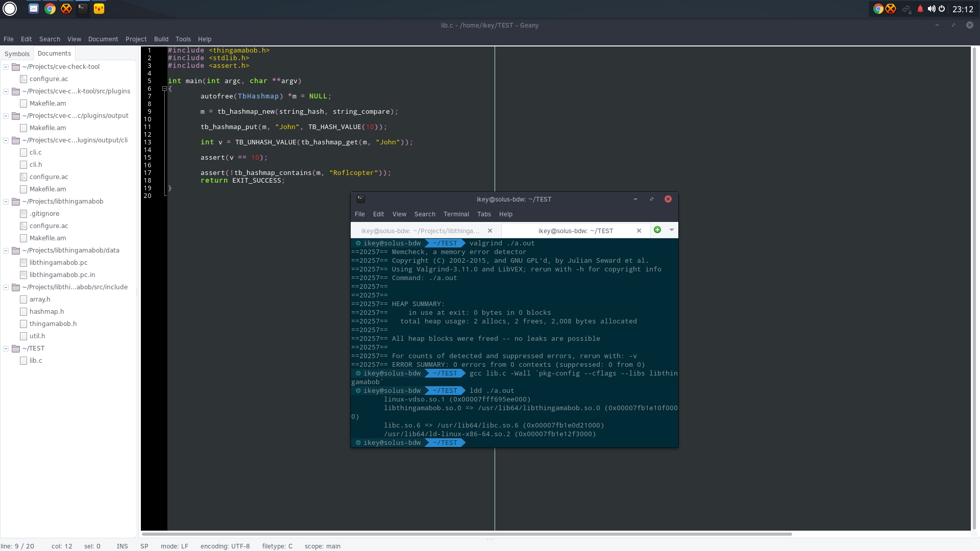Open Geany's Project menu

[136, 39]
